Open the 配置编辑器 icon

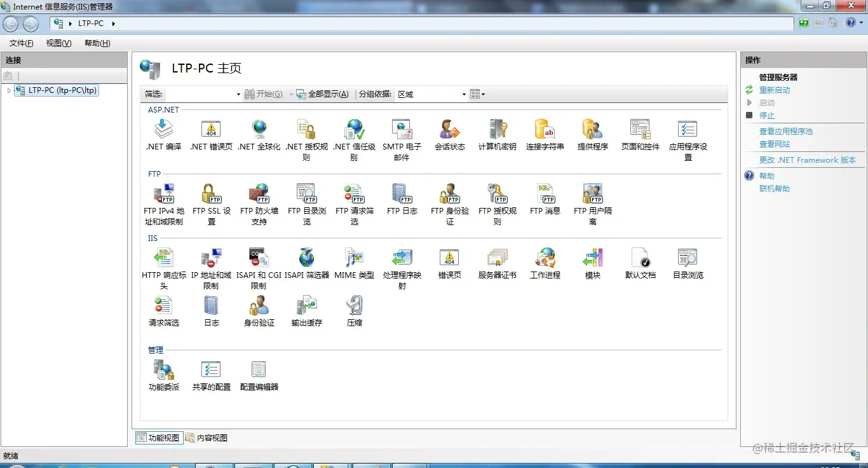pyautogui.click(x=259, y=369)
